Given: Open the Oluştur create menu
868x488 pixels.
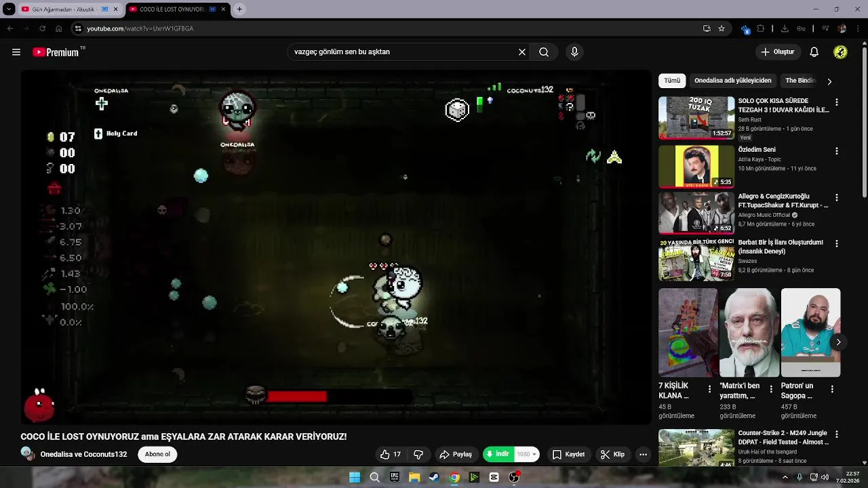Looking at the screenshot, I should point(777,52).
